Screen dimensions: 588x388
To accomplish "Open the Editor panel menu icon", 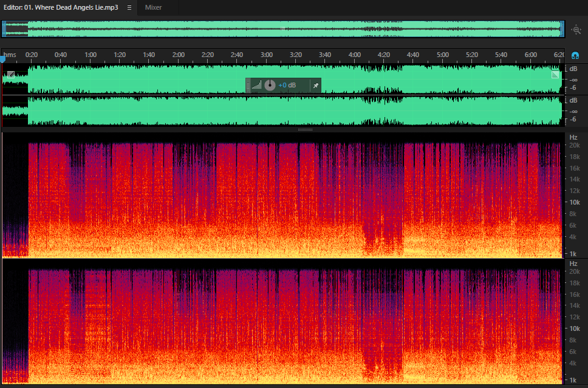I will 129,7.
